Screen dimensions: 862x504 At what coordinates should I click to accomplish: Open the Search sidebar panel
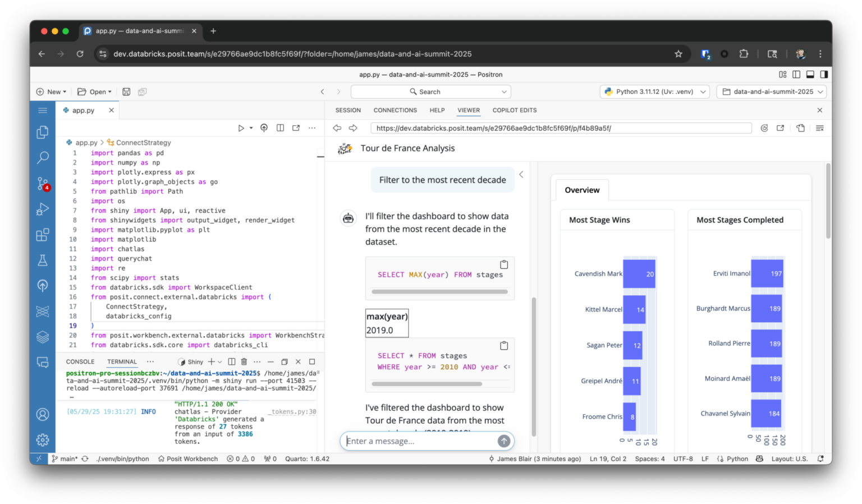coord(43,158)
